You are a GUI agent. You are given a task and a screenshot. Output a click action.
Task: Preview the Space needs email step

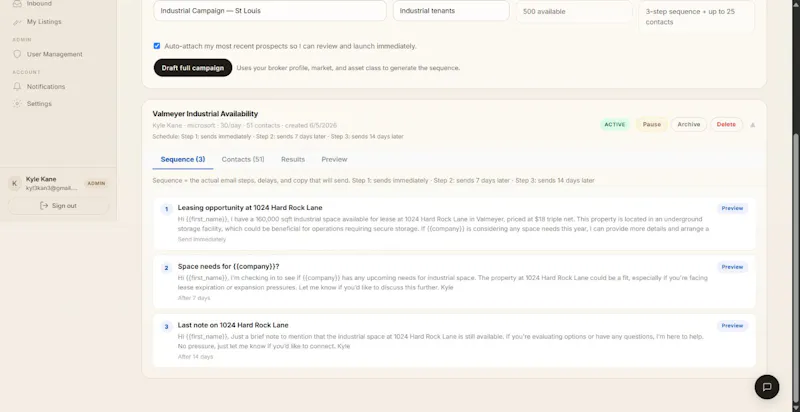pos(732,267)
